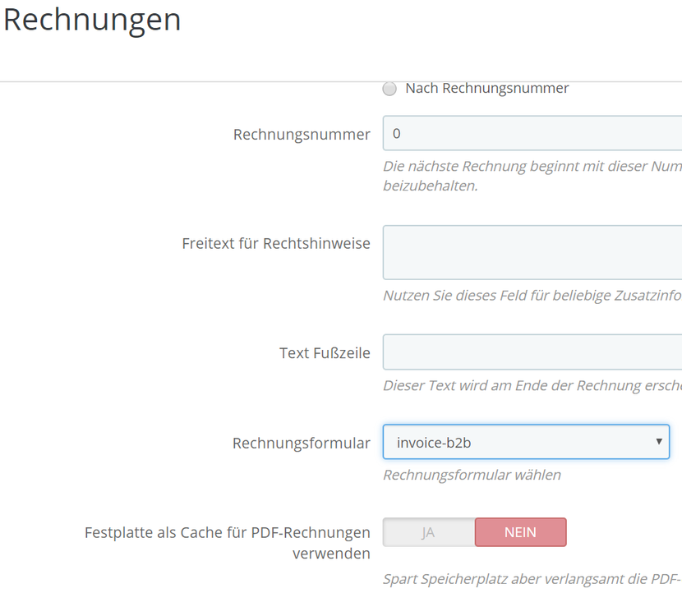Click the hint starting Nutzen Sie dieses Feld

tap(532, 295)
